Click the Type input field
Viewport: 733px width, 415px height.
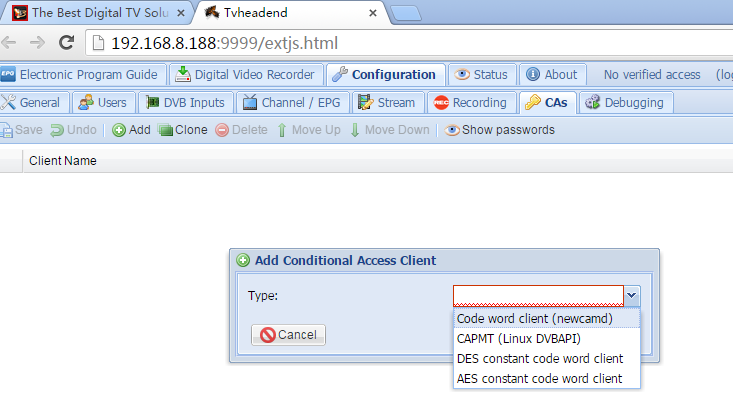[538, 296]
